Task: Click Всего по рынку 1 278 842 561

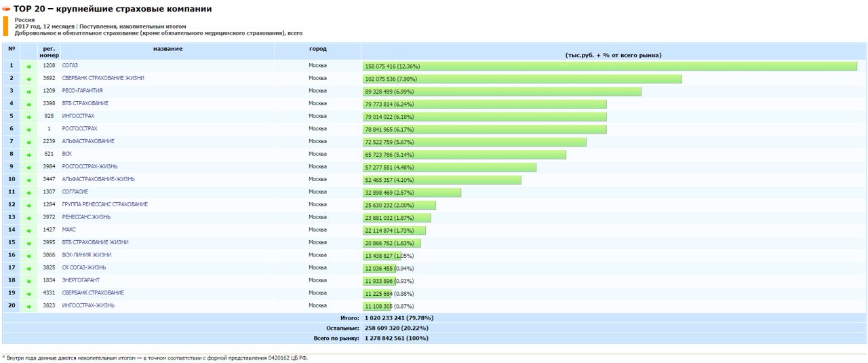Action: click(396, 338)
